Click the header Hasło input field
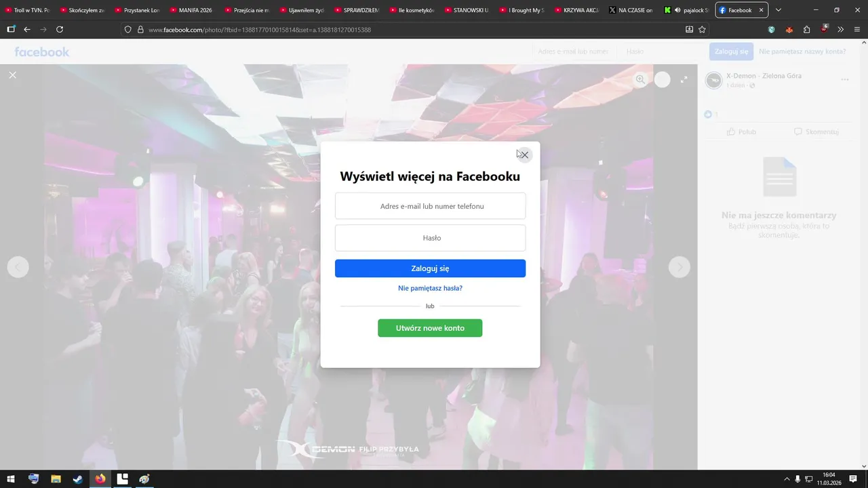The height and width of the screenshot is (488, 868). tap(661, 52)
